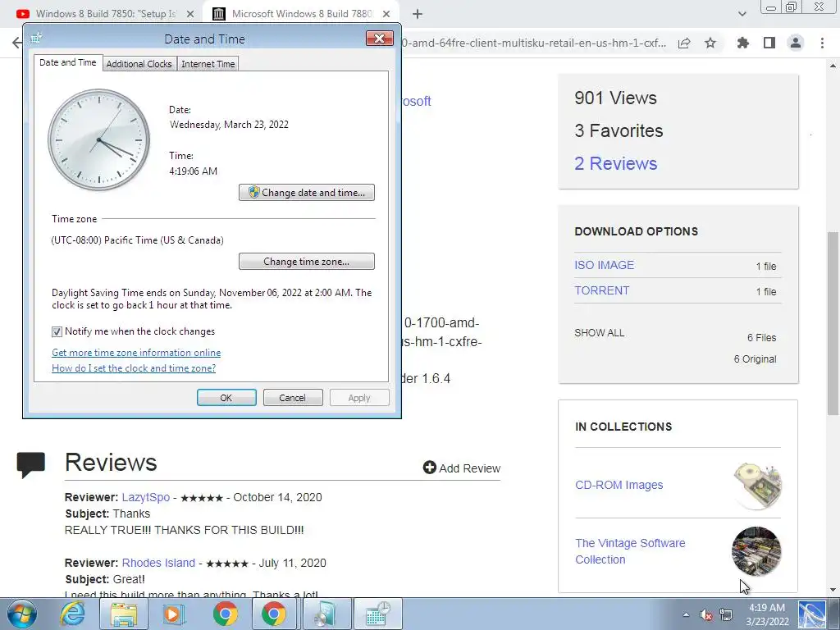Click Change time zone button
840x630 pixels.
(307, 262)
